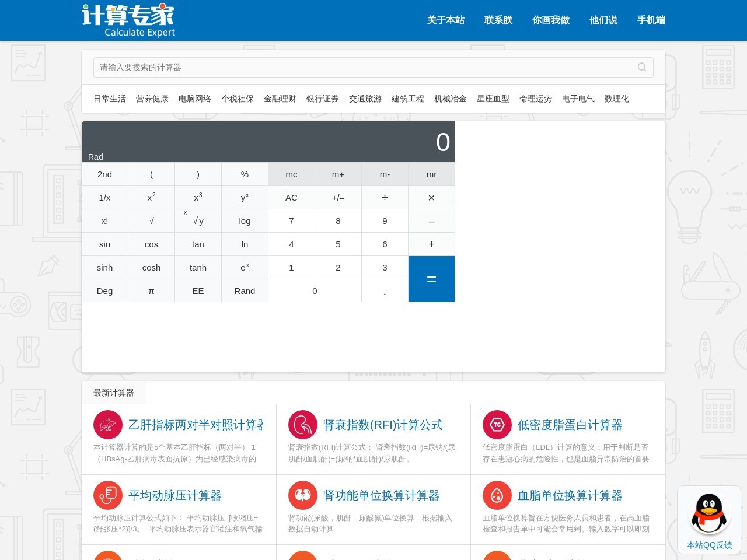Click the QQ penguin feedback icon

709,513
